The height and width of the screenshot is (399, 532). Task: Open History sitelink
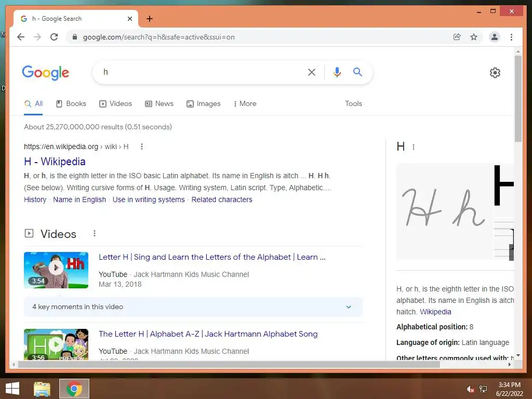35,199
